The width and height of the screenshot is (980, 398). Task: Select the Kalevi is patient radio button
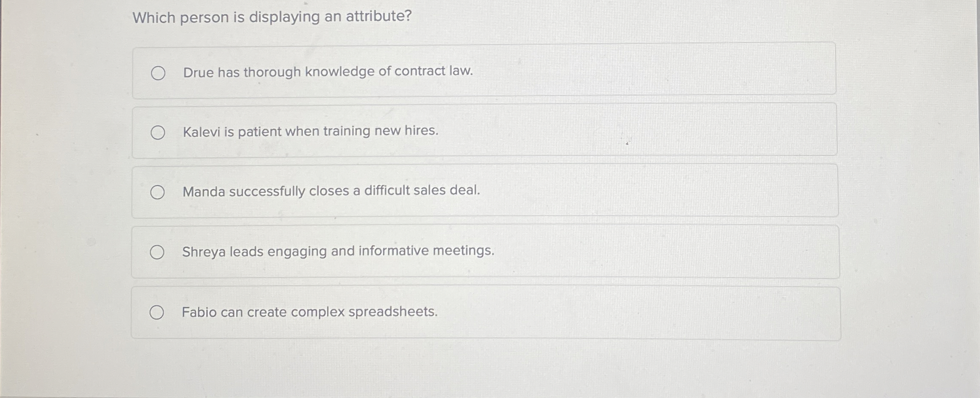click(x=157, y=133)
